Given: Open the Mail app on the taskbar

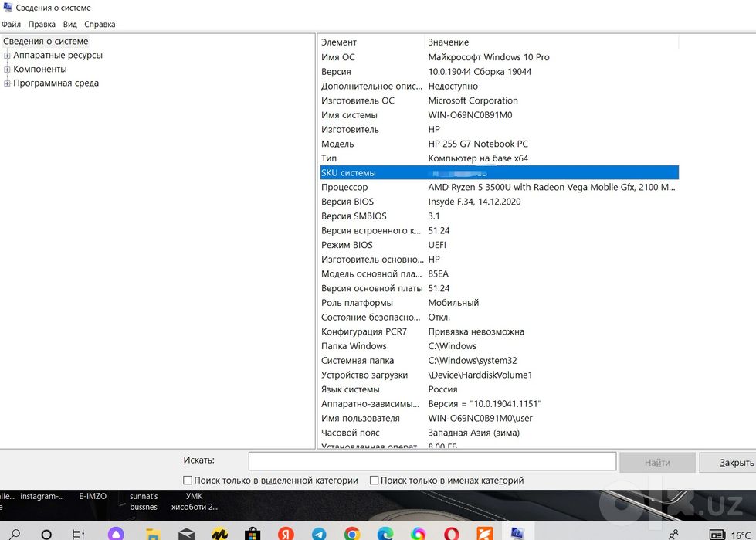Looking at the screenshot, I should 187,535.
